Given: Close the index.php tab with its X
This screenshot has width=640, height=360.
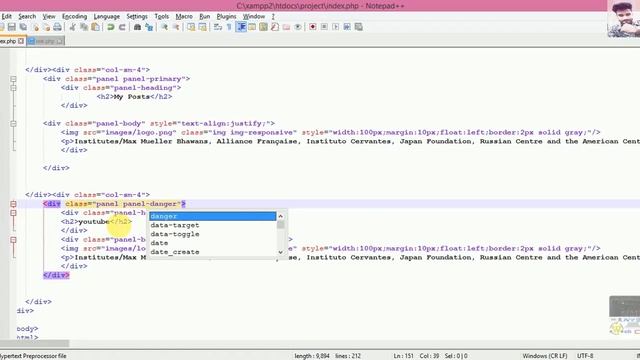Looking at the screenshot, I should tap(21, 41).
